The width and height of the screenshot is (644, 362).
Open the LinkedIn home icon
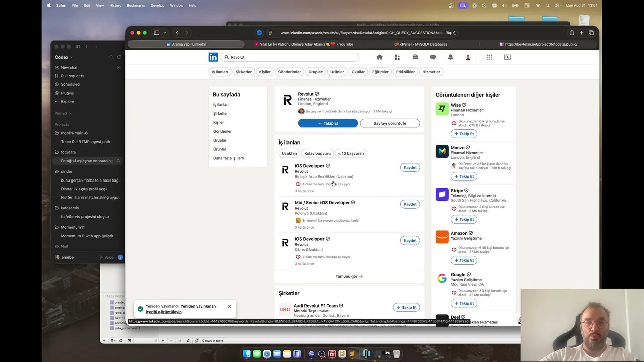380,57
